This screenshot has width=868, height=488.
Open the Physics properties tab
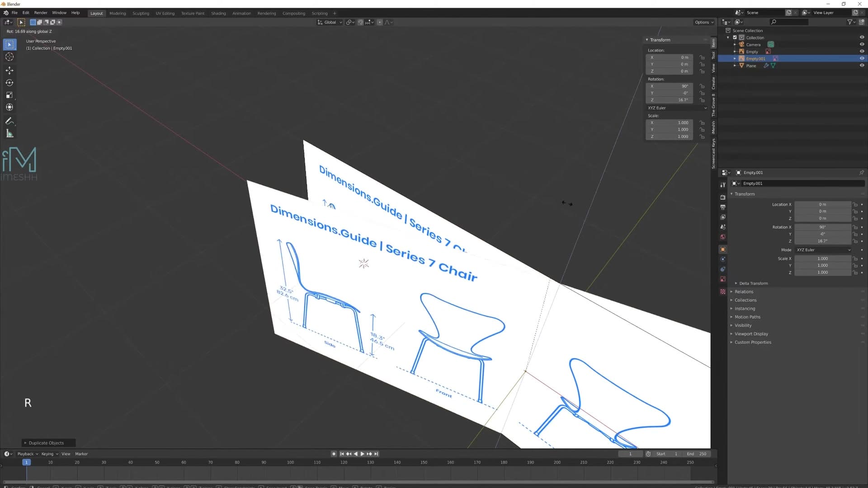point(723,259)
